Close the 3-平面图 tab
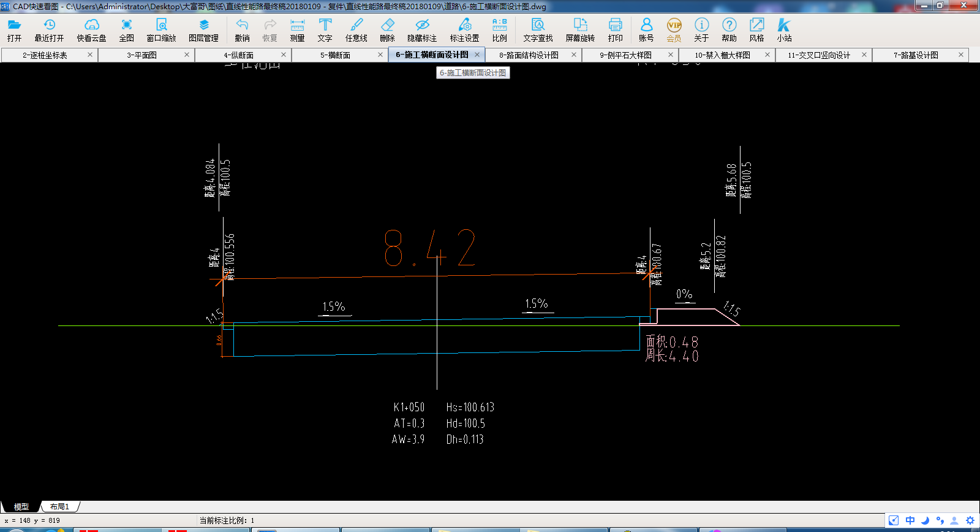The image size is (980, 532). [x=187, y=55]
